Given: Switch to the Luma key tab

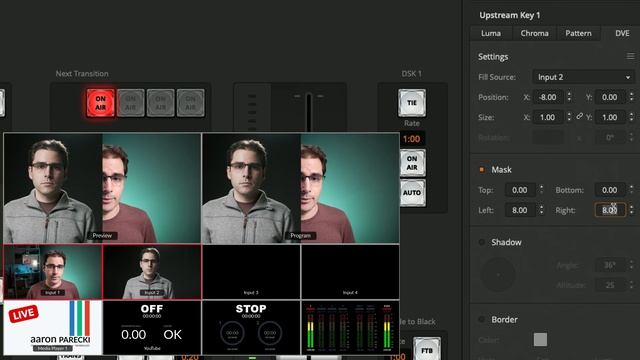Looking at the screenshot, I should pyautogui.click(x=491, y=33).
